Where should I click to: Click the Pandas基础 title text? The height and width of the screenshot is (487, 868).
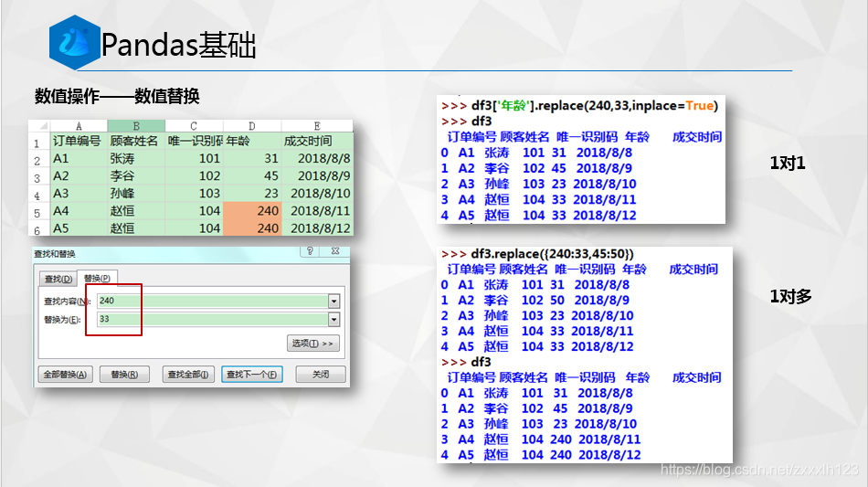(178, 45)
